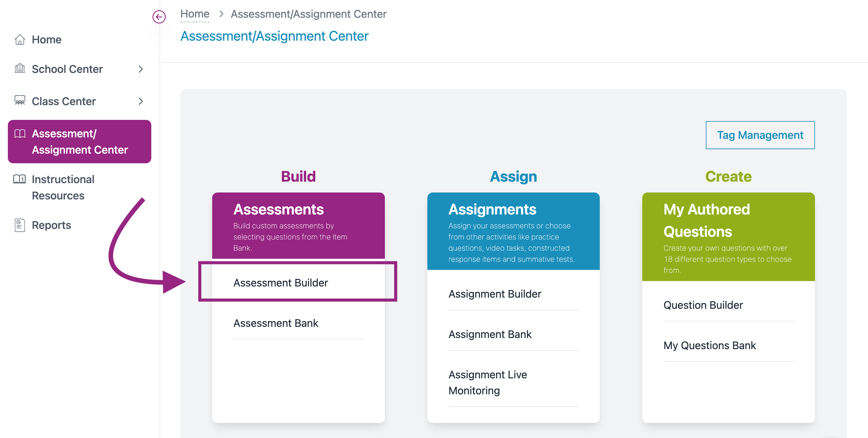Open Assignment Live Monitoring

487,382
